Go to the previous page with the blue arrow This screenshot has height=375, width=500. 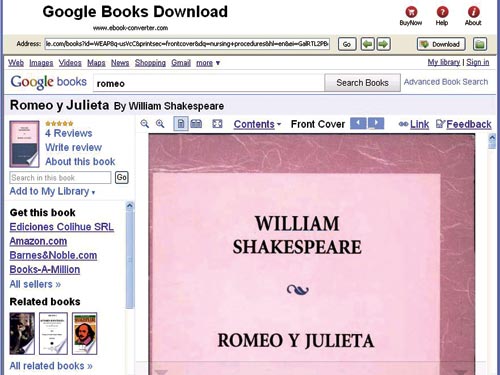[358, 123]
